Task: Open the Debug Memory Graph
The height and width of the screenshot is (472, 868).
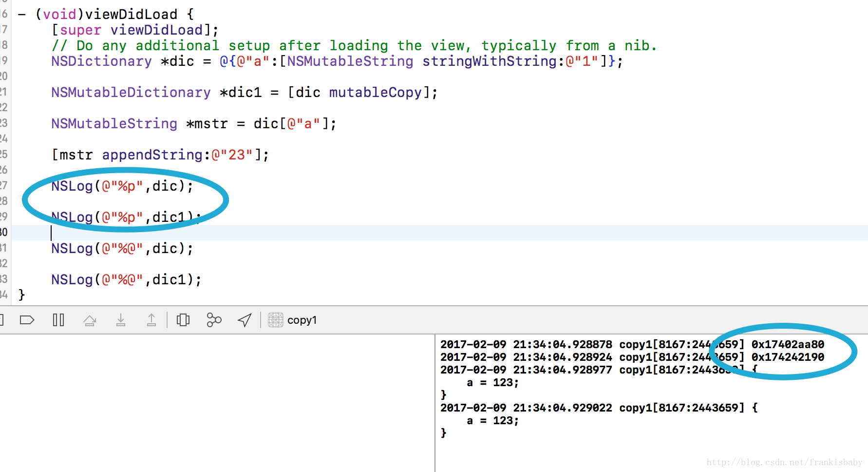Action: pyautogui.click(x=214, y=320)
